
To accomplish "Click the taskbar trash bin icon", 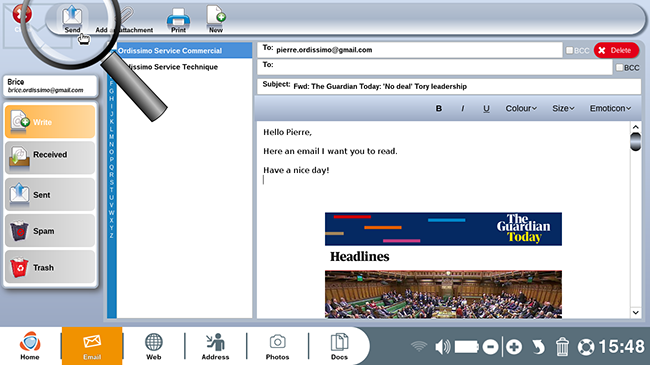I will point(562,347).
